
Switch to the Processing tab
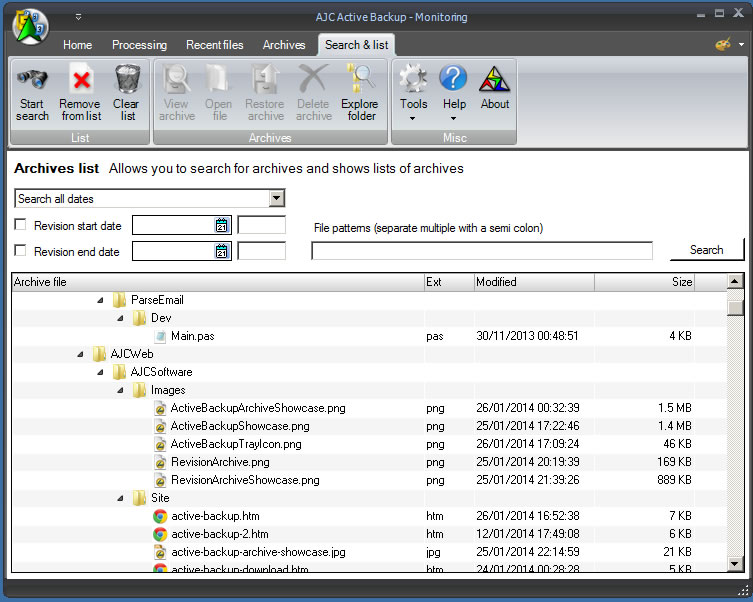tap(139, 45)
